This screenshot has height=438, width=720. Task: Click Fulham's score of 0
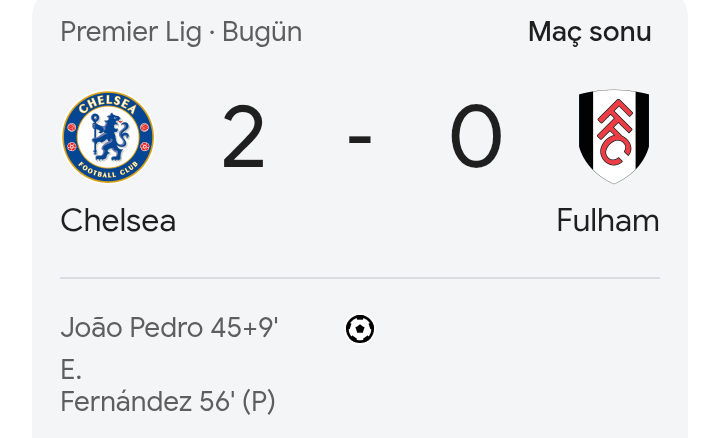click(475, 138)
